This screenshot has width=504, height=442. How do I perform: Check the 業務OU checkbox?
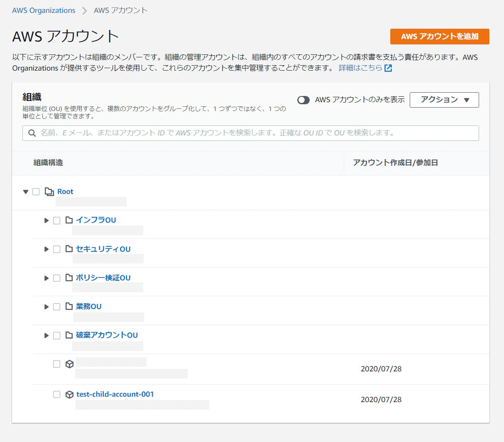pos(57,307)
